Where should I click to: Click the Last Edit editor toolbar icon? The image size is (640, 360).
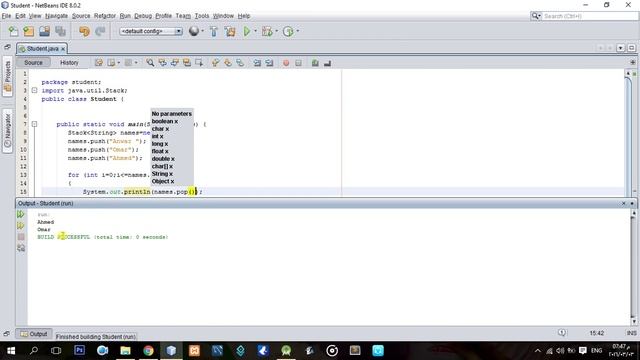click(99, 63)
